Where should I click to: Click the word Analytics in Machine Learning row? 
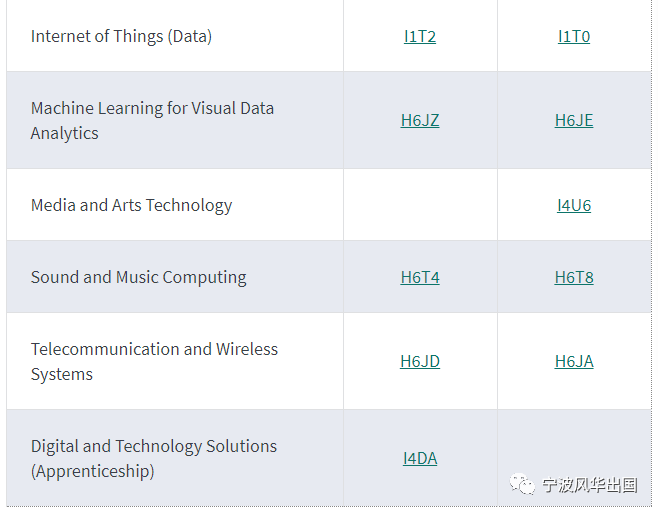tap(65, 134)
